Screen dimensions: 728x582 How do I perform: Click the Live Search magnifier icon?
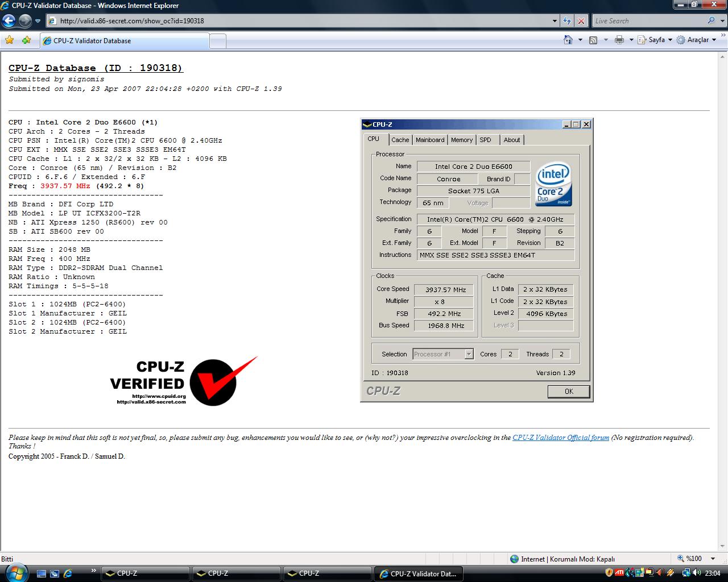711,20
